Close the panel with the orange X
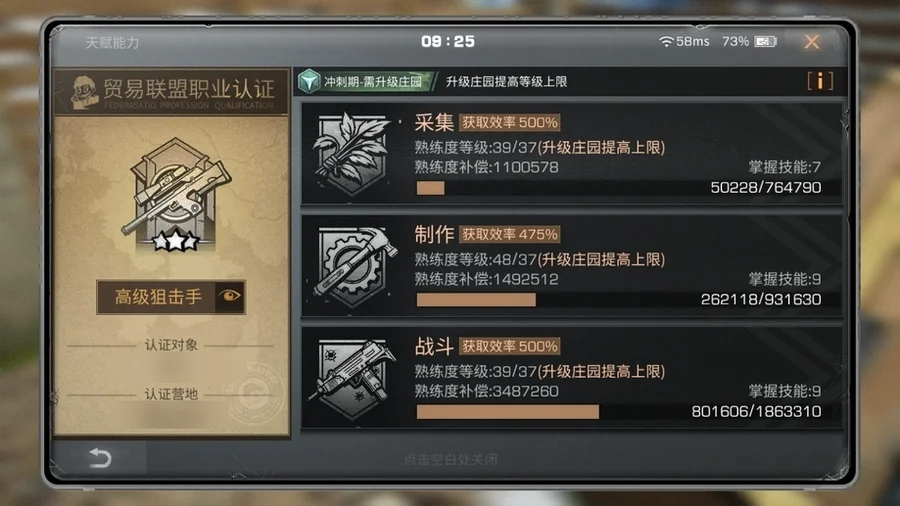900x506 pixels. (x=812, y=41)
